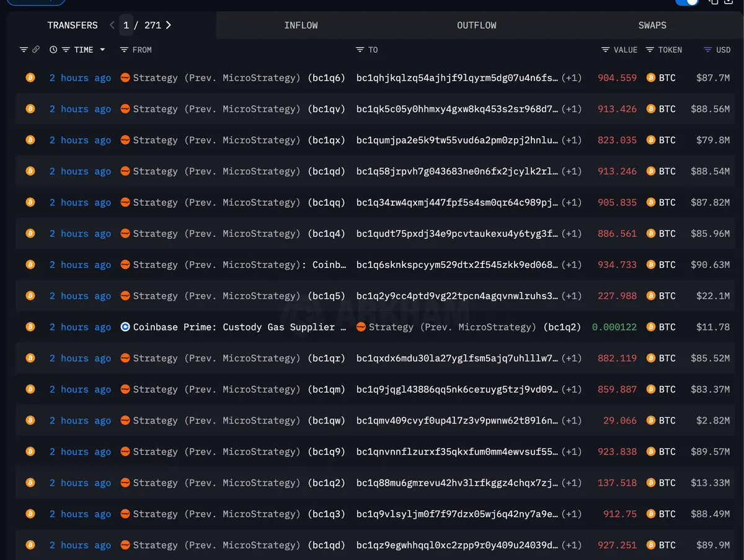Open the filter icon beside the link column
This screenshot has width=744, height=560.
24,50
